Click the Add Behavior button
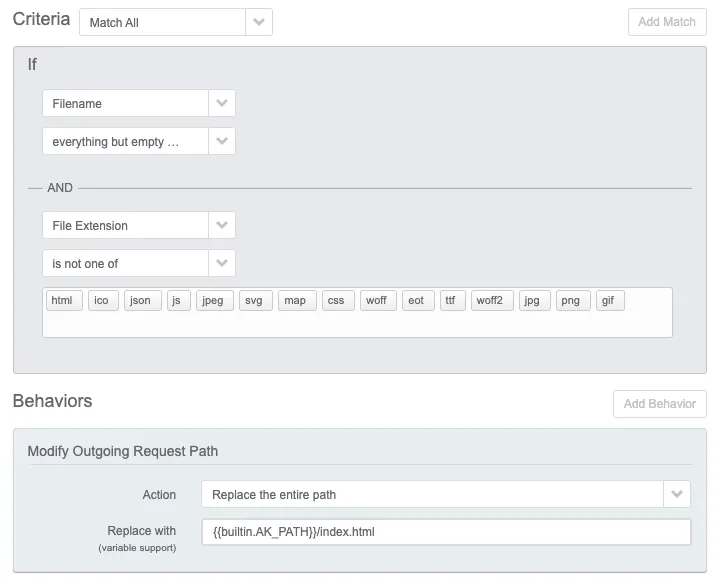722x587 pixels. 660,404
